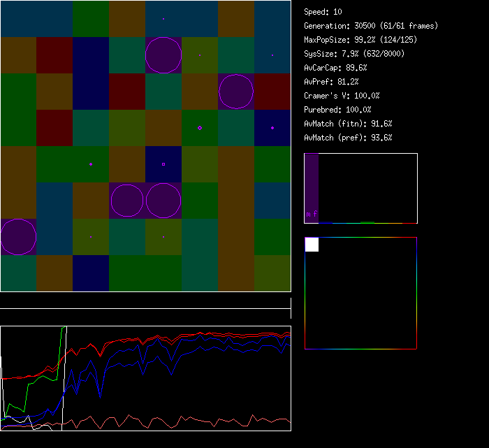The width and height of the screenshot is (489, 448).
Task: Click the small diamond marker on the green cell
Action: click(200, 128)
